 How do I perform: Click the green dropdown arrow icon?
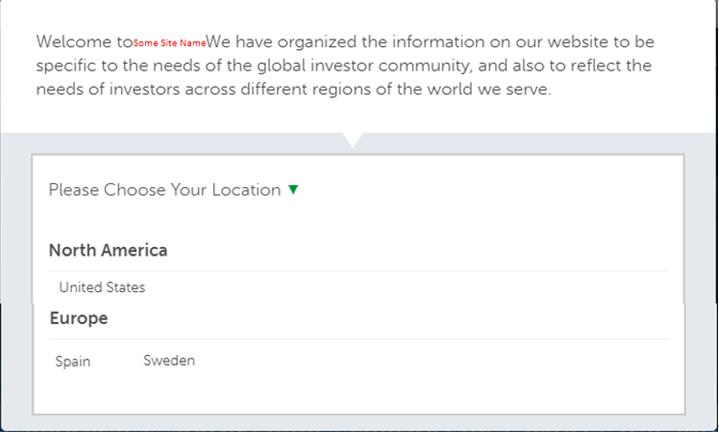point(293,189)
